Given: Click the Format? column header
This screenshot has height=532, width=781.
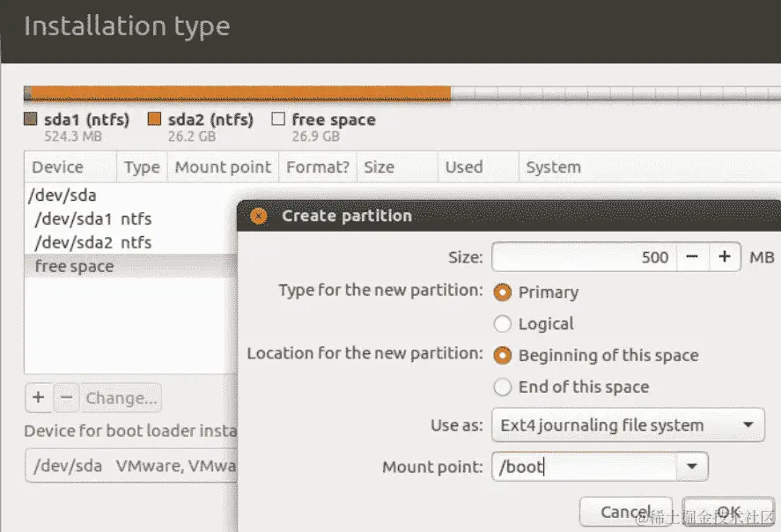Looking at the screenshot, I should [318, 166].
